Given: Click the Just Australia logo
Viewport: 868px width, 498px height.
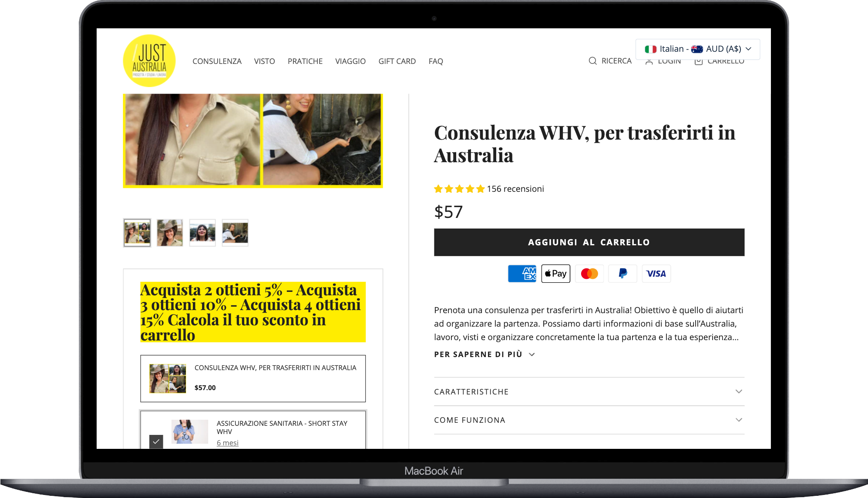Looking at the screenshot, I should pyautogui.click(x=149, y=61).
